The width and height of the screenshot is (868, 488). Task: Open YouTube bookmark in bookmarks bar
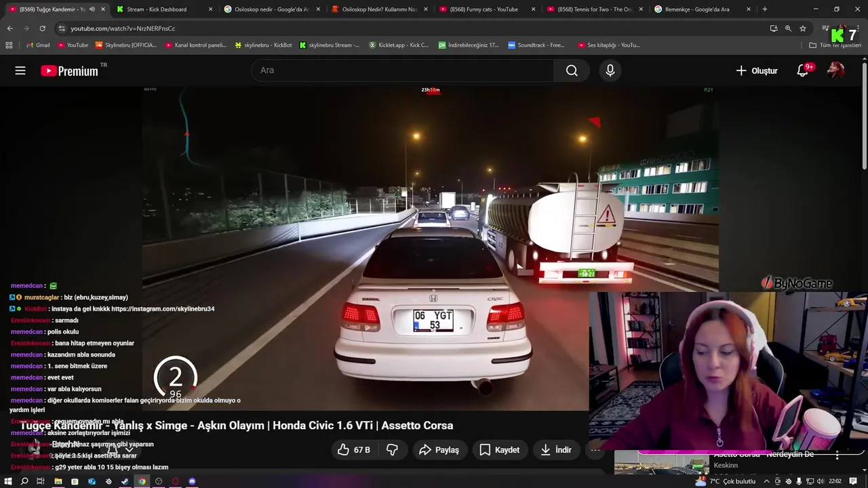(73, 45)
